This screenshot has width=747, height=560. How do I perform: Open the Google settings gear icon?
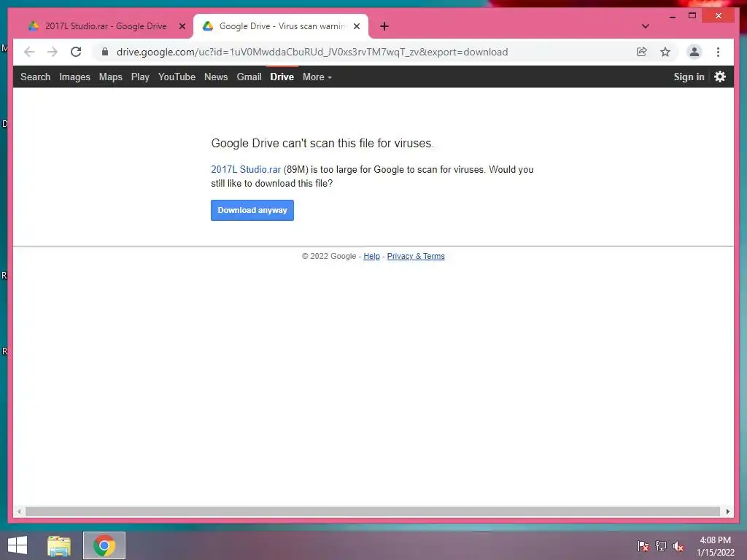720,77
